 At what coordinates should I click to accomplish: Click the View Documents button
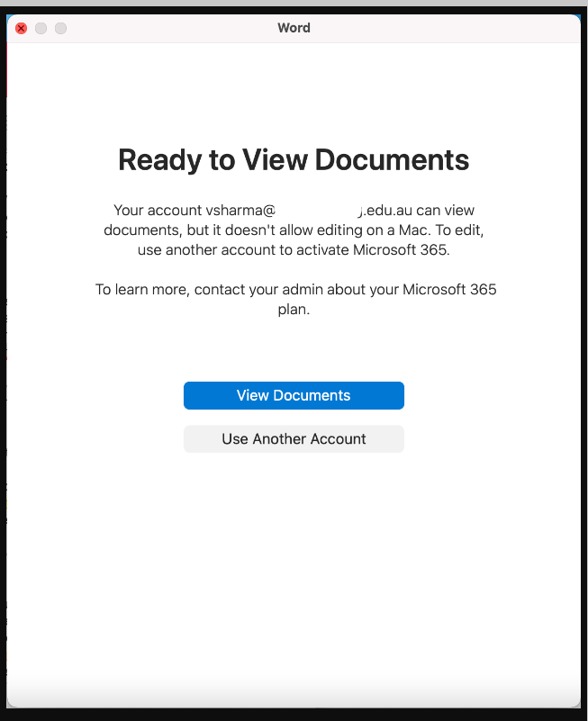tap(294, 395)
